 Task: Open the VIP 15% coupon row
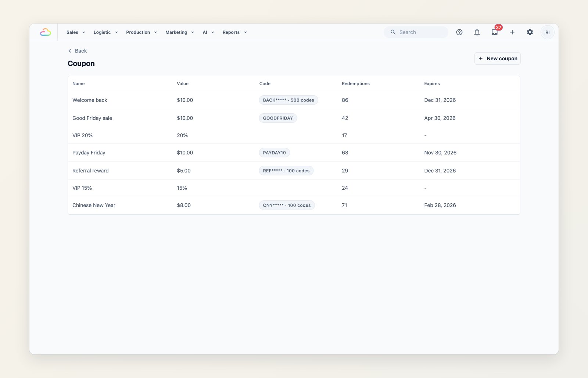[294, 188]
